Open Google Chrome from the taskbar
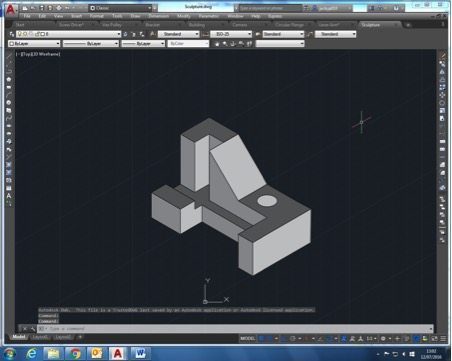Screen dimensions: 452x361 (x=75, y=353)
